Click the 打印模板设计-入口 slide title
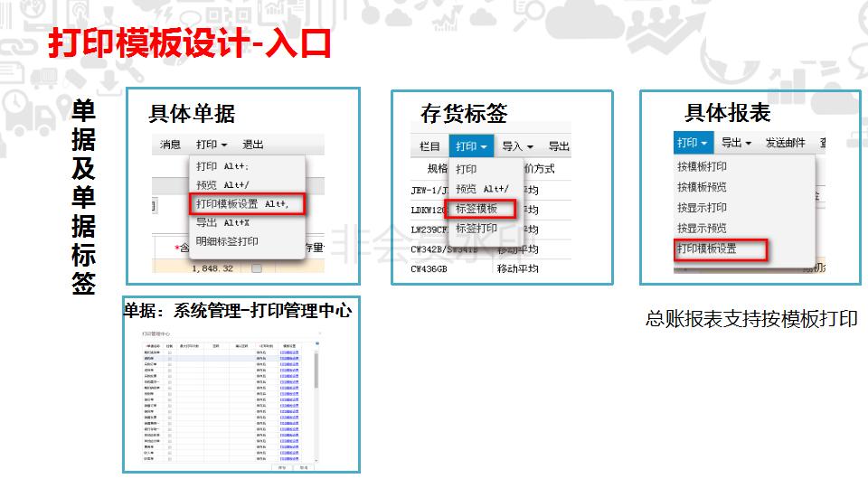 [x=190, y=43]
